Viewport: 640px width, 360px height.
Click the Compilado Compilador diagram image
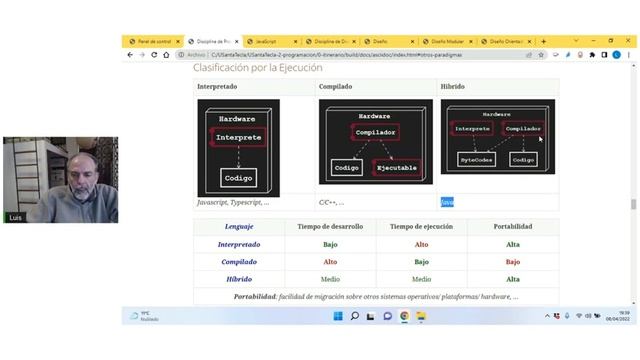[x=376, y=142]
